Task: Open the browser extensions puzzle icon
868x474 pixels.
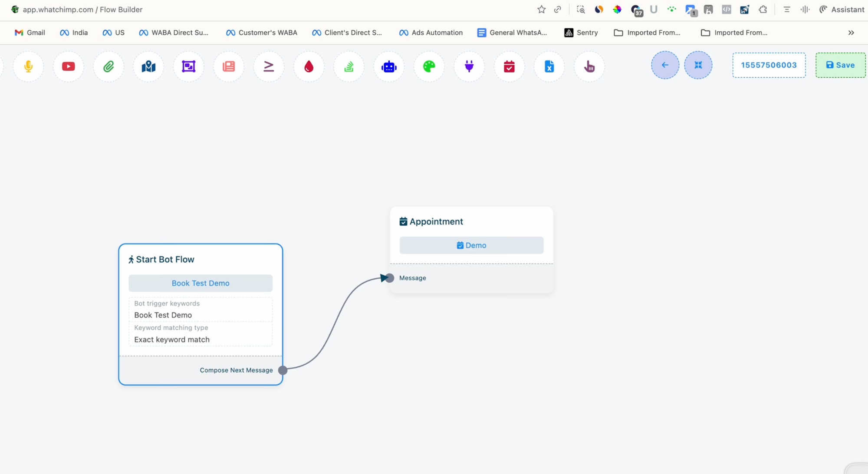Action: tap(763, 10)
